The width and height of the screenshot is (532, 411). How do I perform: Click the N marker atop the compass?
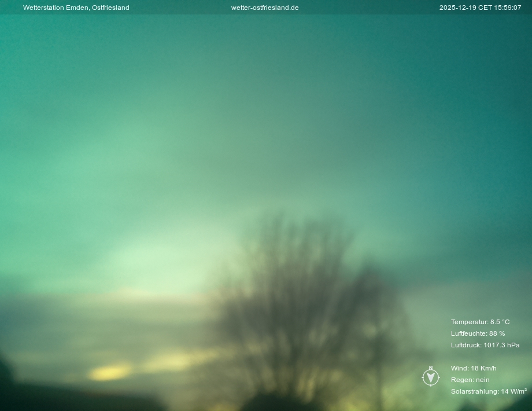tap(431, 368)
